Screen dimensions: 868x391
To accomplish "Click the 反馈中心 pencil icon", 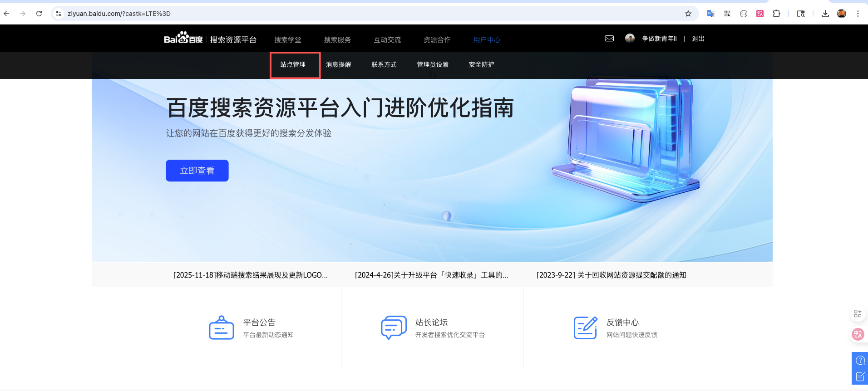I will 586,327.
